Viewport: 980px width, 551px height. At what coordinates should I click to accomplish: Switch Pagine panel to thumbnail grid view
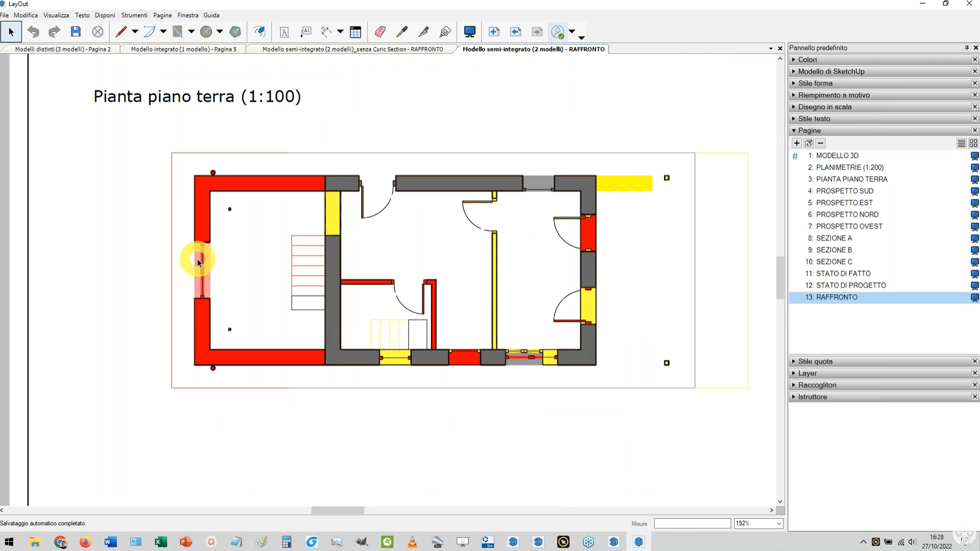pos(973,143)
